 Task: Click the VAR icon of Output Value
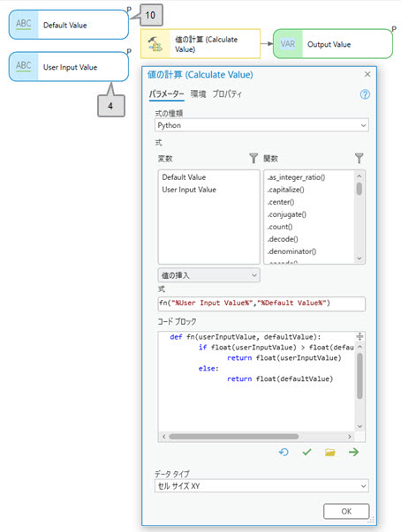(288, 44)
